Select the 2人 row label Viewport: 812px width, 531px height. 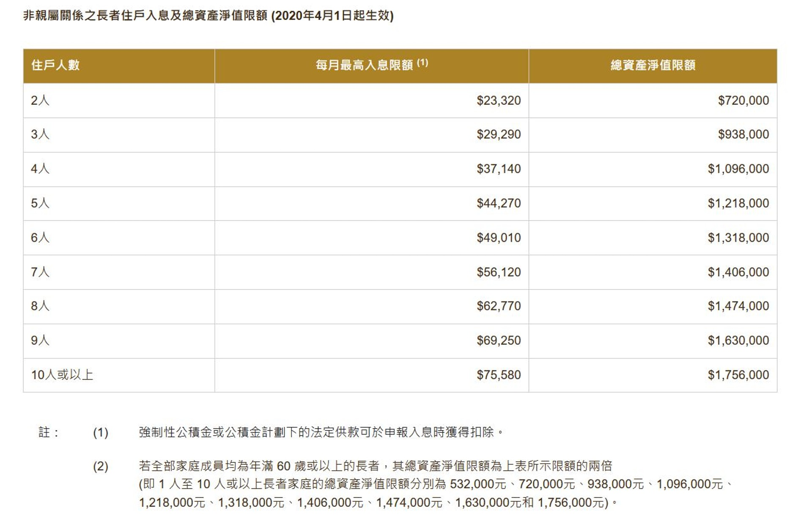pos(40,101)
